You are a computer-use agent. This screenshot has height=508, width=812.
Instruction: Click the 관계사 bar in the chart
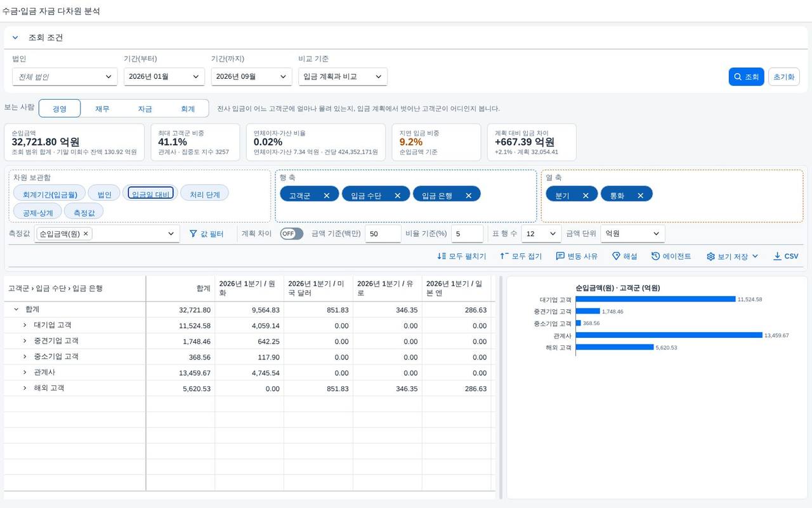[x=669, y=335]
